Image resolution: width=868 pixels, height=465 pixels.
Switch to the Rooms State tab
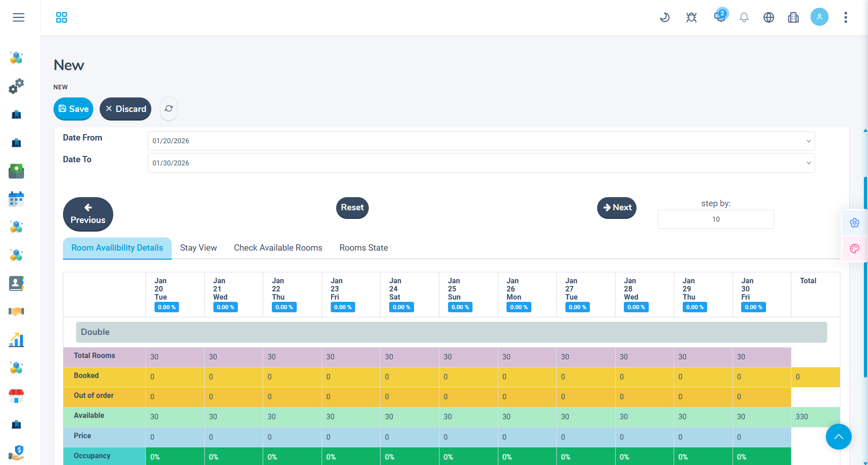363,248
